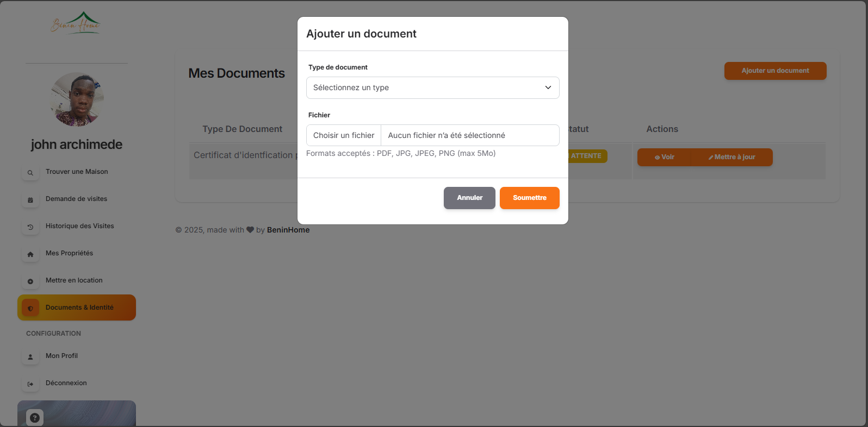868x427 pixels.
Task: Click the search icon beside Trouver une Maison
Action: click(x=30, y=173)
